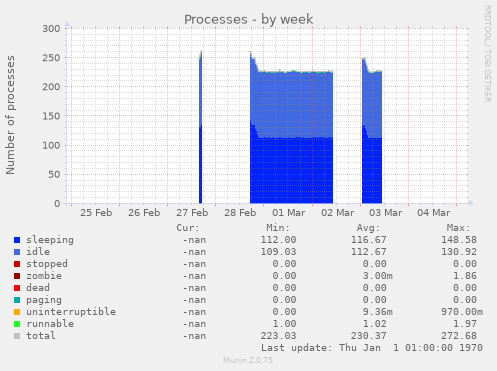Click the uninterruptible legend color swatch
Screen dimensions: 497x371
tap(17, 312)
